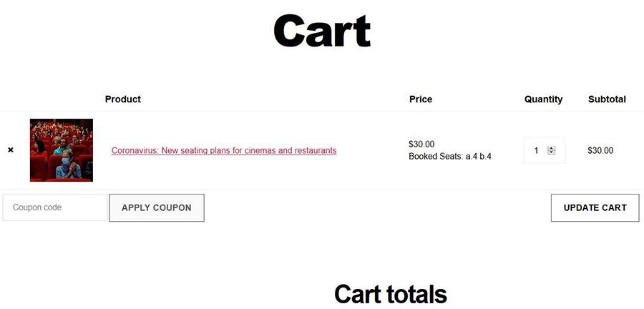Viewport: 644px width, 309px height.
Task: Decrease quantity with the down arrow
Action: coord(551,152)
